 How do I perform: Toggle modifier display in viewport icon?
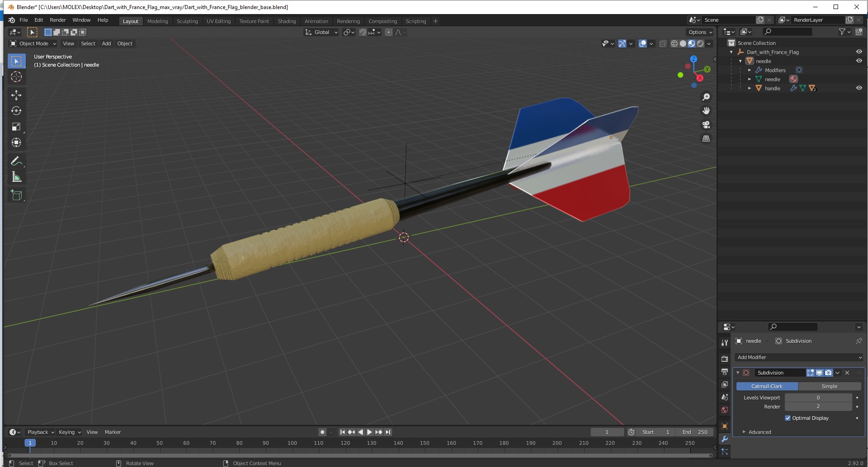pos(819,373)
